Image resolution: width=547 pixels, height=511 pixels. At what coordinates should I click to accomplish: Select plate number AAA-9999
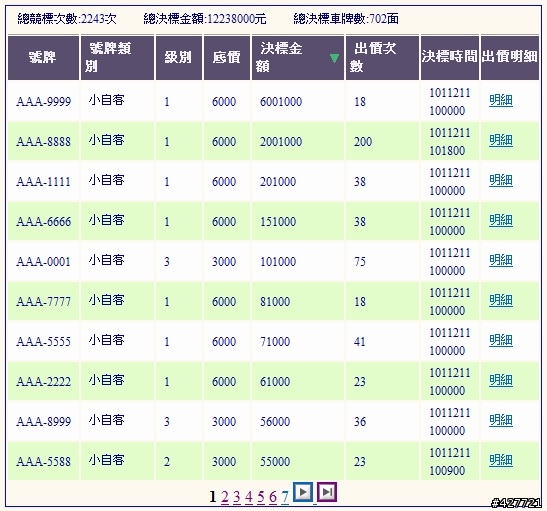[x=43, y=102]
